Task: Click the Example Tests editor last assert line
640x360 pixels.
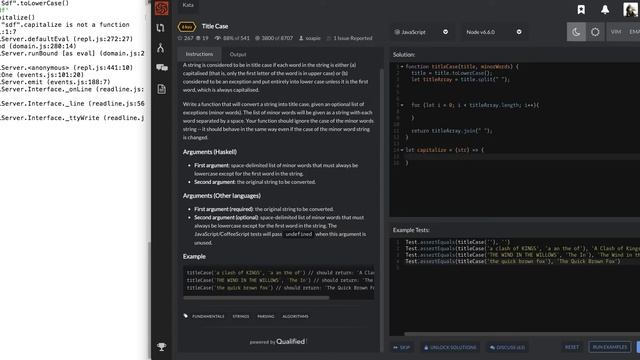Action: [513, 261]
